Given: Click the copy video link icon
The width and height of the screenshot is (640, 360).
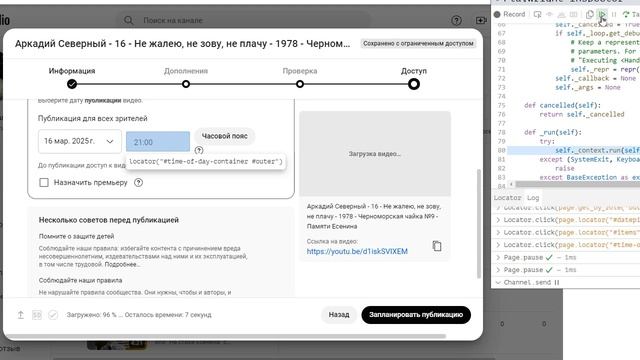Looking at the screenshot, I should tap(437, 246).
